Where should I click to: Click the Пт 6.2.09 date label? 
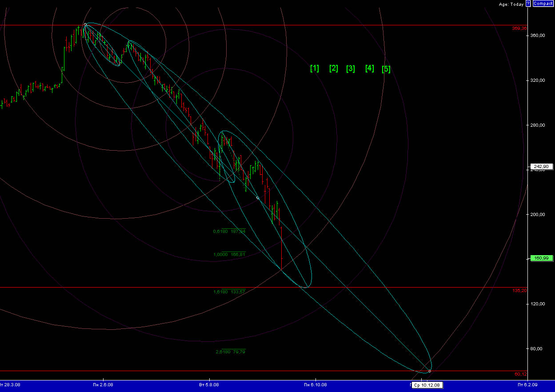pos(528,385)
